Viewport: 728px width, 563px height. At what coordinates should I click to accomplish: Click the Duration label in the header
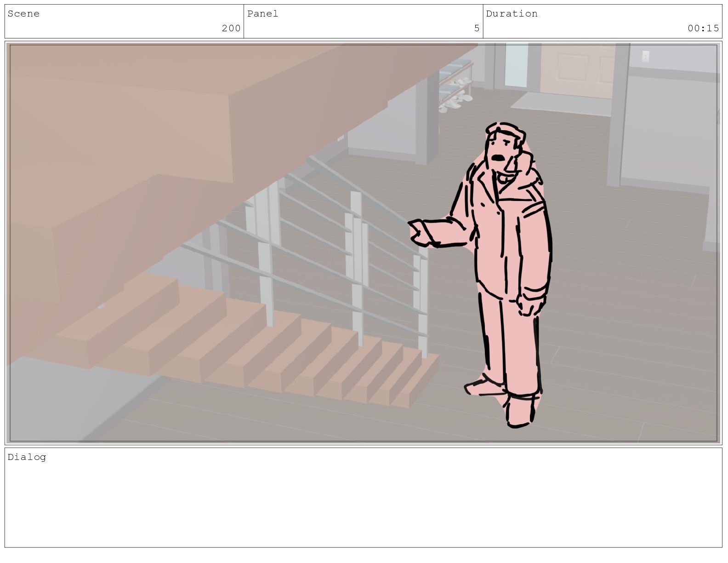512,14
